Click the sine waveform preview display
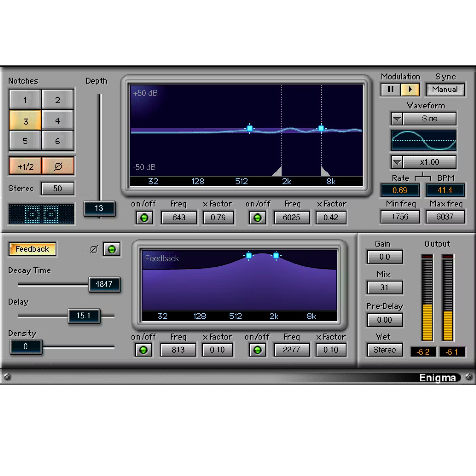 423,140
